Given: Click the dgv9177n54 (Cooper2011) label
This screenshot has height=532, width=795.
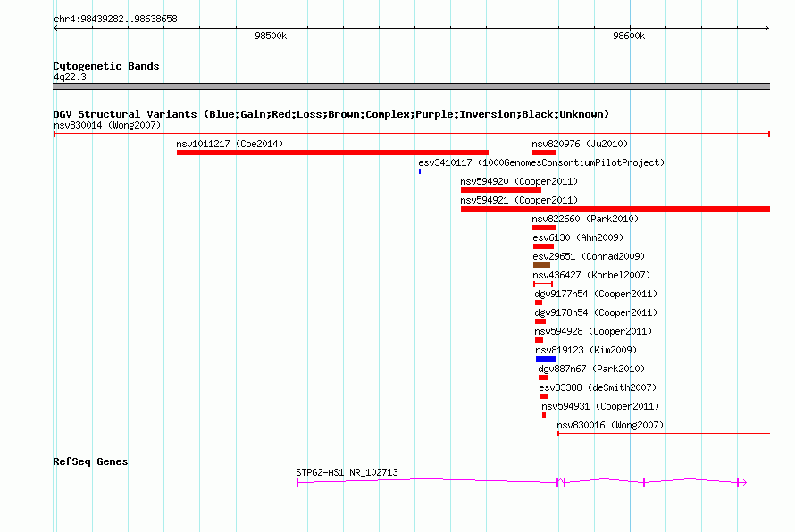Looking at the screenshot, I should (x=596, y=294).
